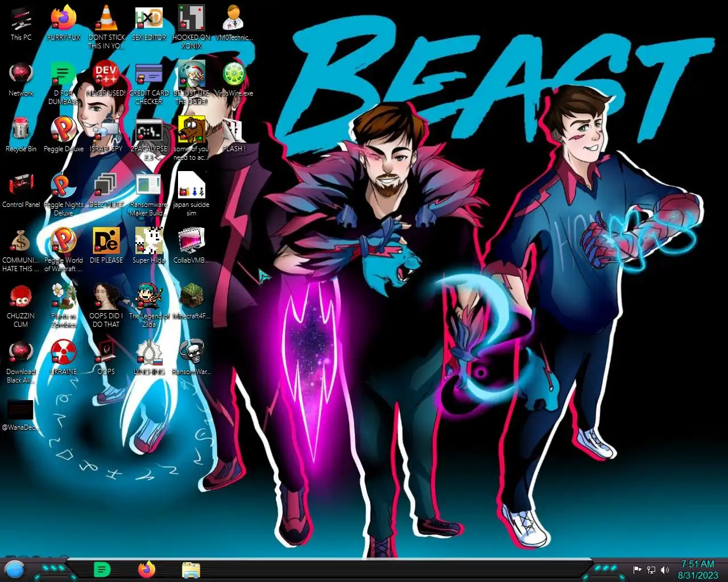Select the remote desktop shortcut beside Peggle Deluxe
The image size is (728, 582).
tap(106, 135)
